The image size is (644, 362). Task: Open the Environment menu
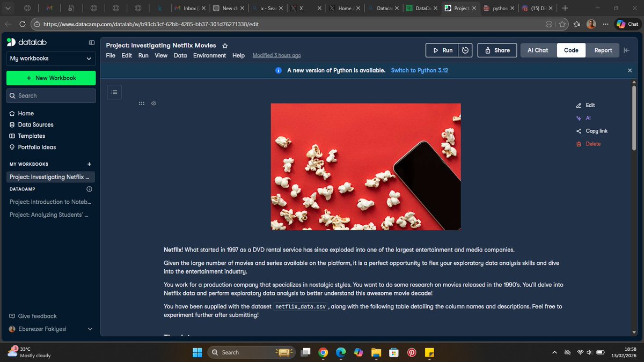click(x=210, y=55)
